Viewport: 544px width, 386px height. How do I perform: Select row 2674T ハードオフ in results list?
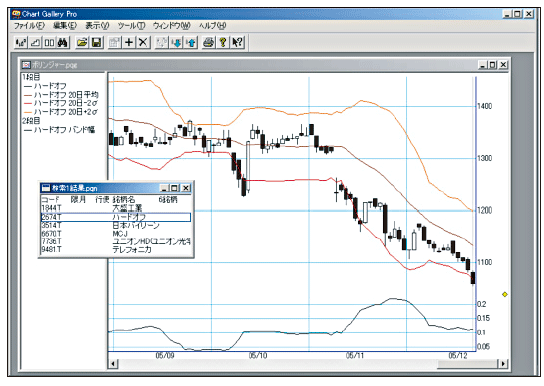pyautogui.click(x=116, y=217)
